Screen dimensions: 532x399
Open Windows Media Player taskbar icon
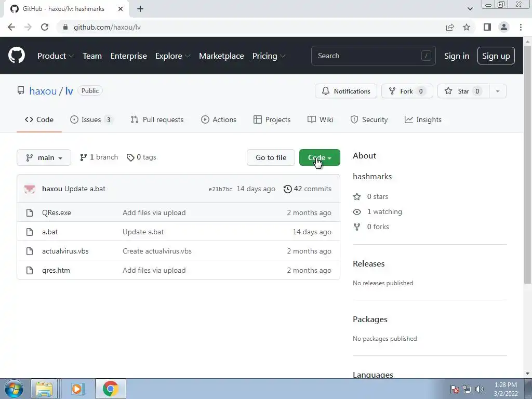[77, 389]
